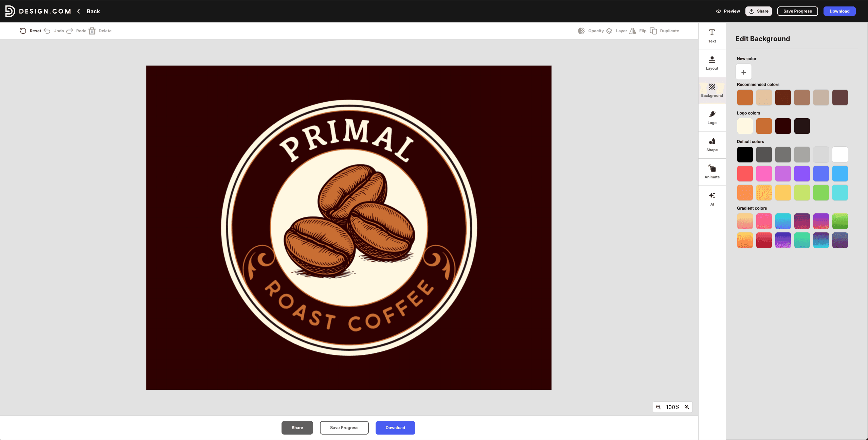Click the top Share button

[x=759, y=11]
